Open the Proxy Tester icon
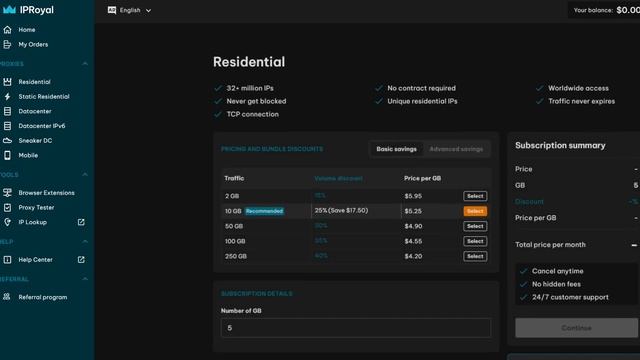The height and width of the screenshot is (360, 640). click(x=7, y=207)
